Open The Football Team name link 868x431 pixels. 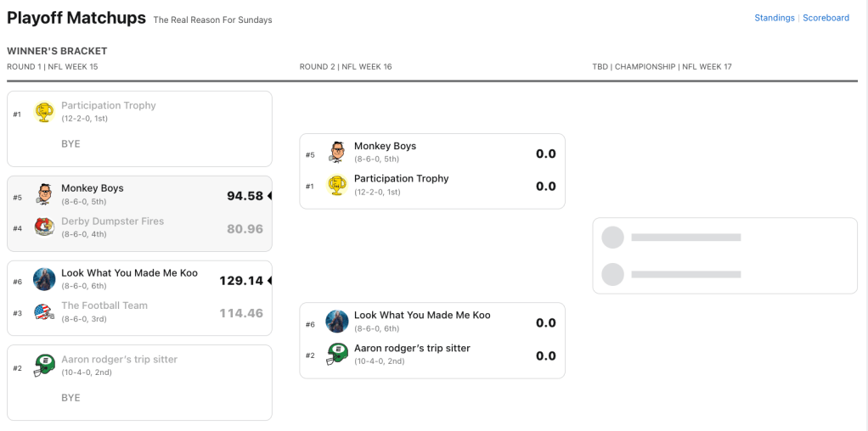tap(104, 305)
